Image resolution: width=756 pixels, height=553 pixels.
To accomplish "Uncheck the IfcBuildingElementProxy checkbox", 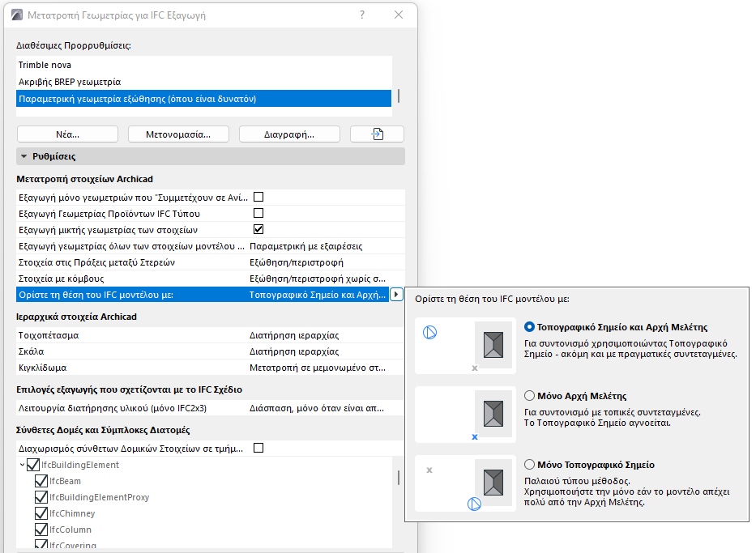I will [x=41, y=497].
